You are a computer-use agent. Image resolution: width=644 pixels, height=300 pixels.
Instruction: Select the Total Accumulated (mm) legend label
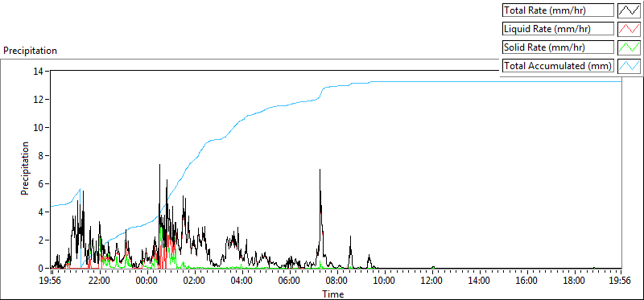[x=558, y=65]
